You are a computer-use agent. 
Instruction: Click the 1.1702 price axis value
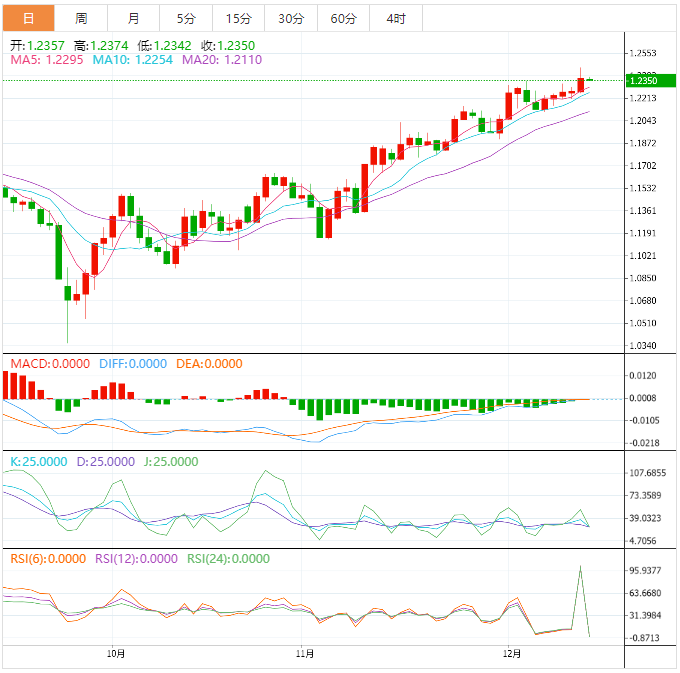point(643,166)
